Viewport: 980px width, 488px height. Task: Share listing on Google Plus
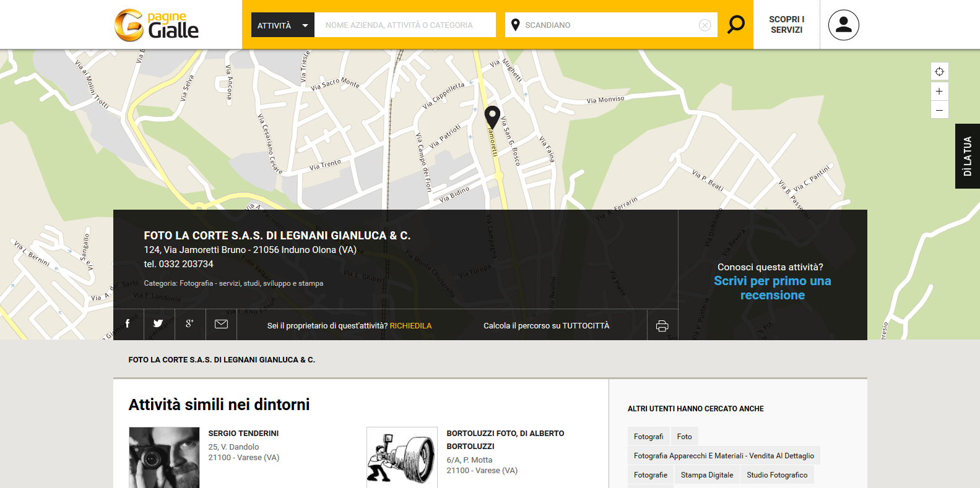point(190,324)
